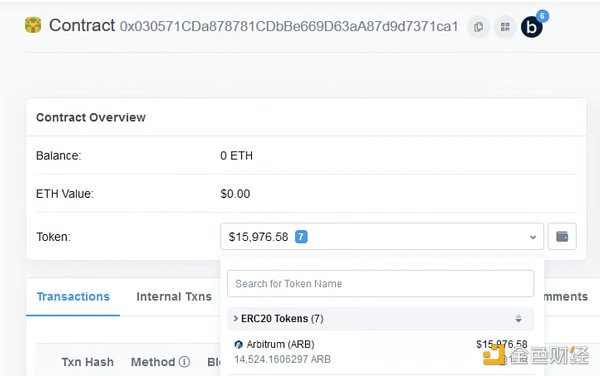Image resolution: width=600 pixels, height=376 pixels.
Task: Open the partially hidden Comments tab
Action: (x=565, y=296)
